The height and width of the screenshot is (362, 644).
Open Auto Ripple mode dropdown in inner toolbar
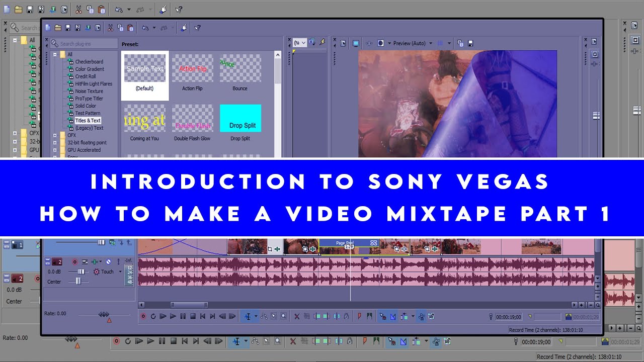point(413,316)
